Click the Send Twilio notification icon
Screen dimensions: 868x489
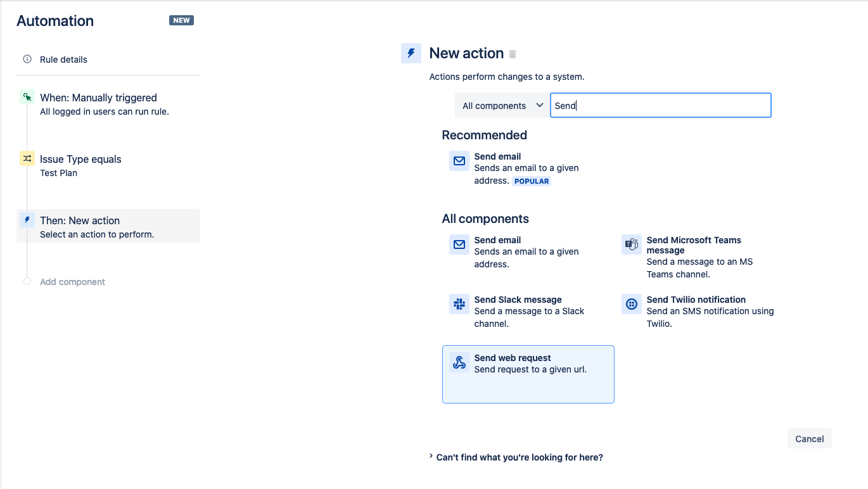point(632,304)
